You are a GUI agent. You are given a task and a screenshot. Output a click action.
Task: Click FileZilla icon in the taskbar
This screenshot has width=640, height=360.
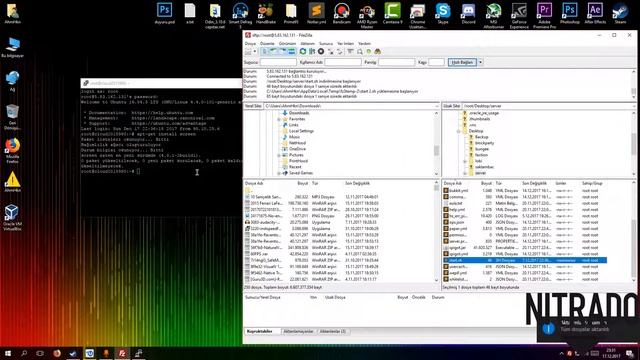pyautogui.click(x=122, y=353)
